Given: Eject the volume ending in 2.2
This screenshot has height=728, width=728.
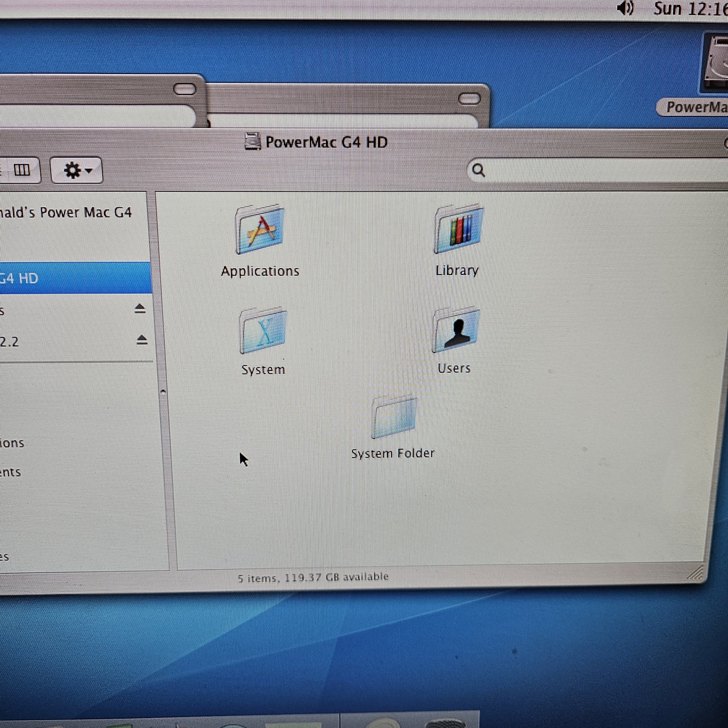Looking at the screenshot, I should tap(142, 340).
